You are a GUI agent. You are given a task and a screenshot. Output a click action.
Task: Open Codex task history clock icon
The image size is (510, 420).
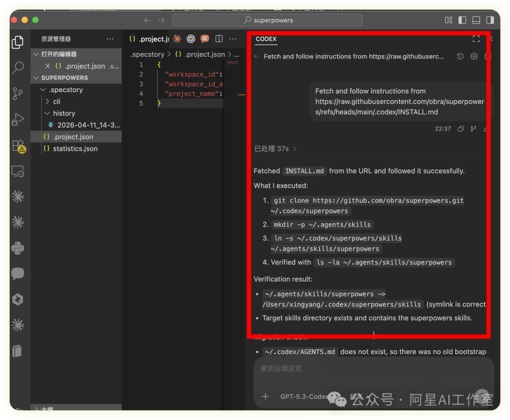pyautogui.click(x=460, y=56)
